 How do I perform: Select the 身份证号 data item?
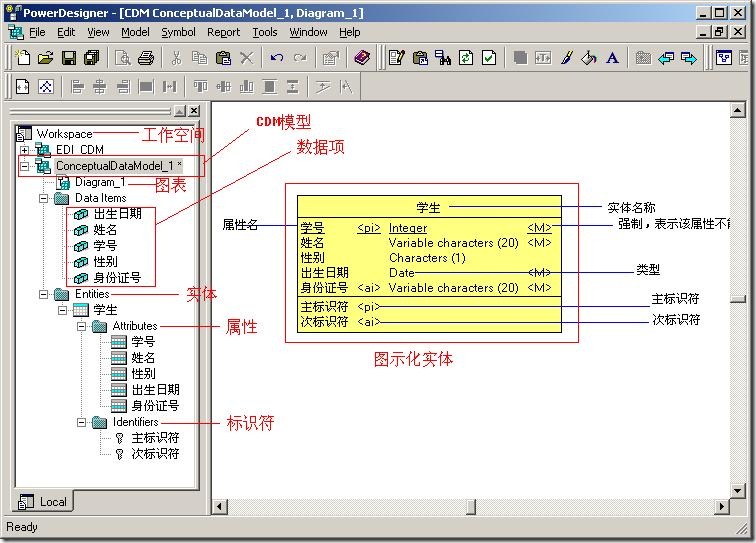point(117,278)
